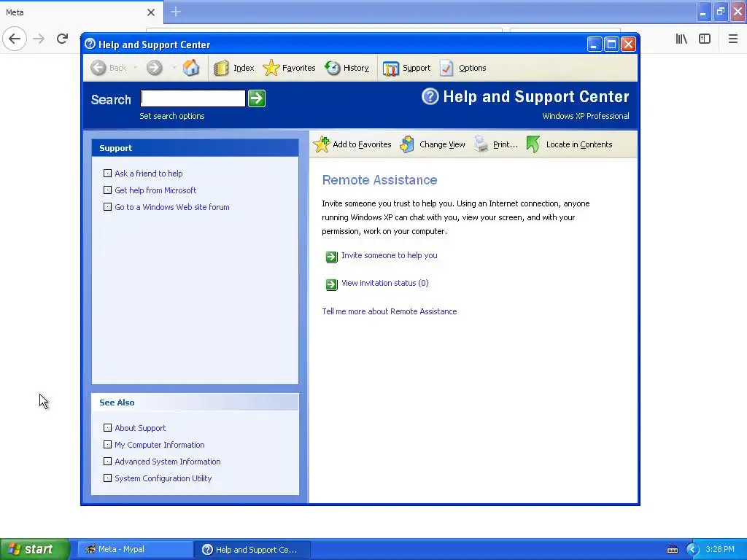Click the See Also panel header
The image size is (747, 560).
pos(195,402)
